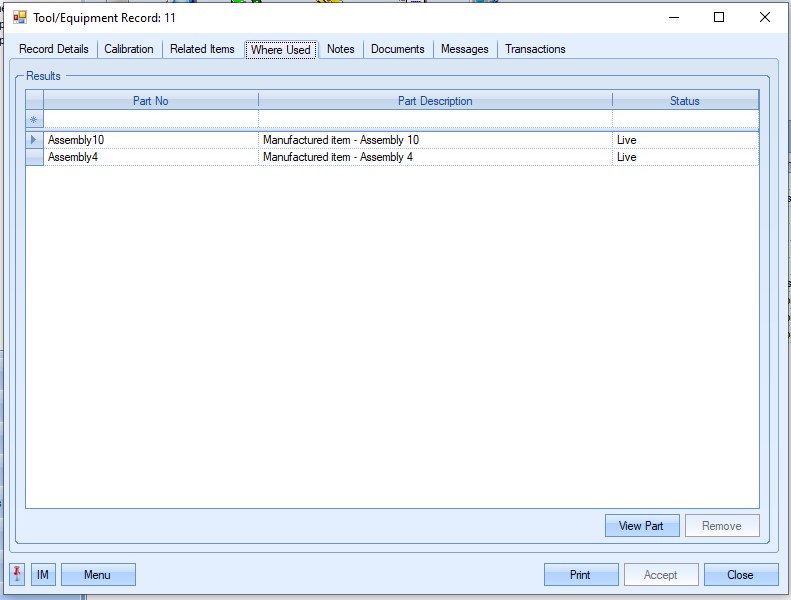The height and width of the screenshot is (600, 791).
Task: Click the Print button
Action: [x=580, y=575]
